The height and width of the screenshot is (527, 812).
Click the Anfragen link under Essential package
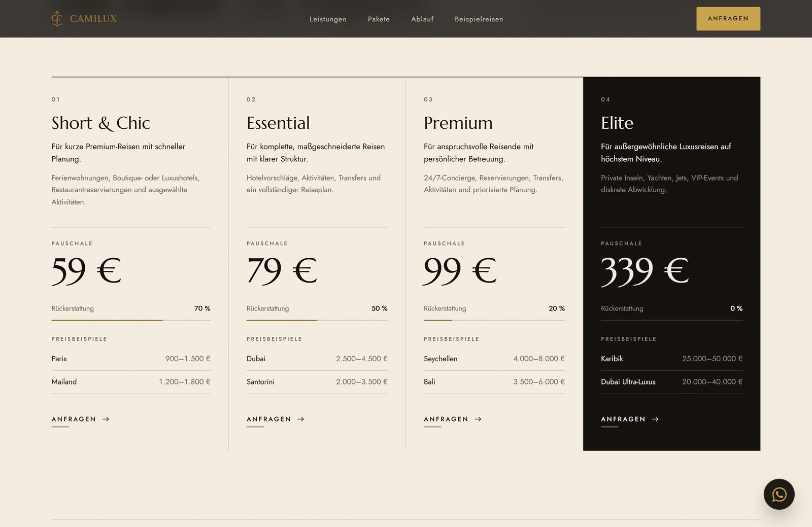tap(275, 419)
